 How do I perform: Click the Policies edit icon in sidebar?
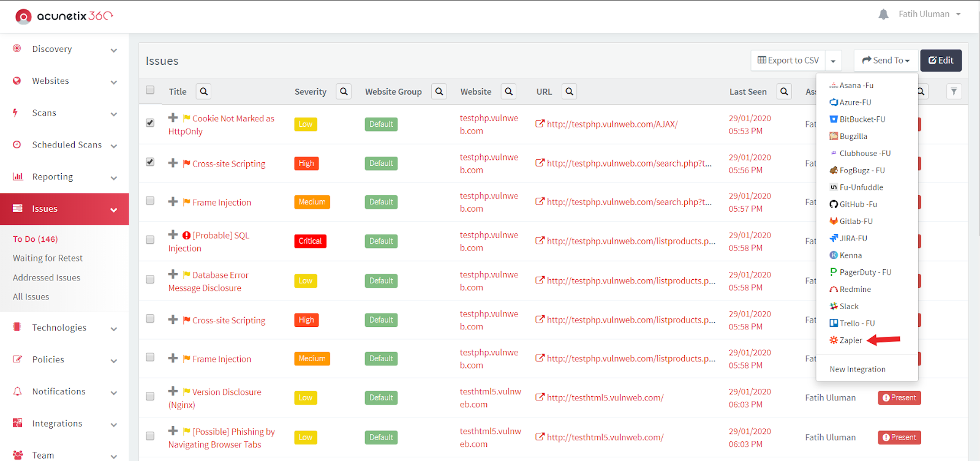point(18,359)
